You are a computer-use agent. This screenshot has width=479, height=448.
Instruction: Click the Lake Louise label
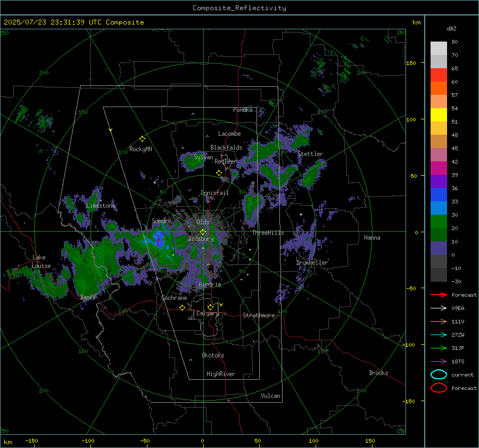pyautogui.click(x=41, y=262)
